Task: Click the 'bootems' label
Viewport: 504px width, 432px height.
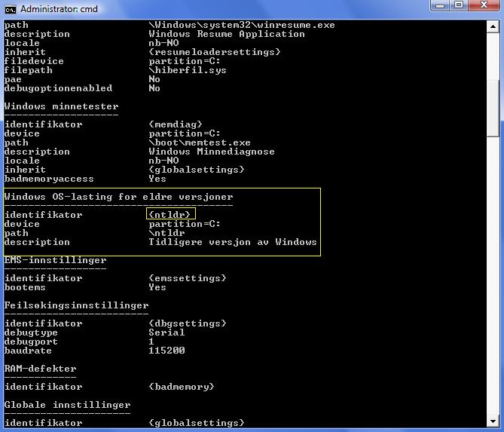Action: point(25,287)
